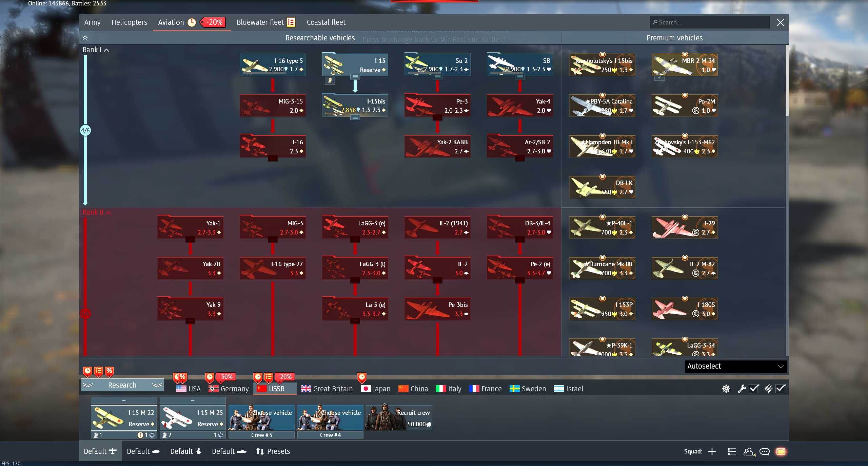Select the I-15 M-25 crew slot
This screenshot has width=868, height=466.
tap(193, 418)
